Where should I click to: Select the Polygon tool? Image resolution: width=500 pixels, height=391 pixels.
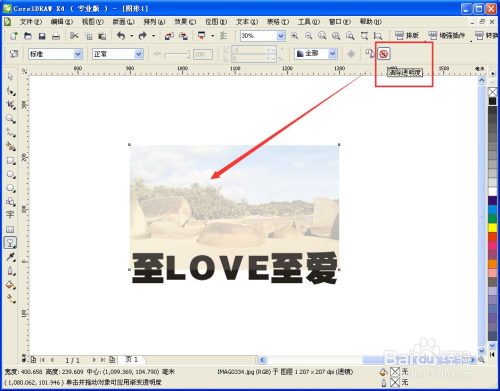click(10, 188)
